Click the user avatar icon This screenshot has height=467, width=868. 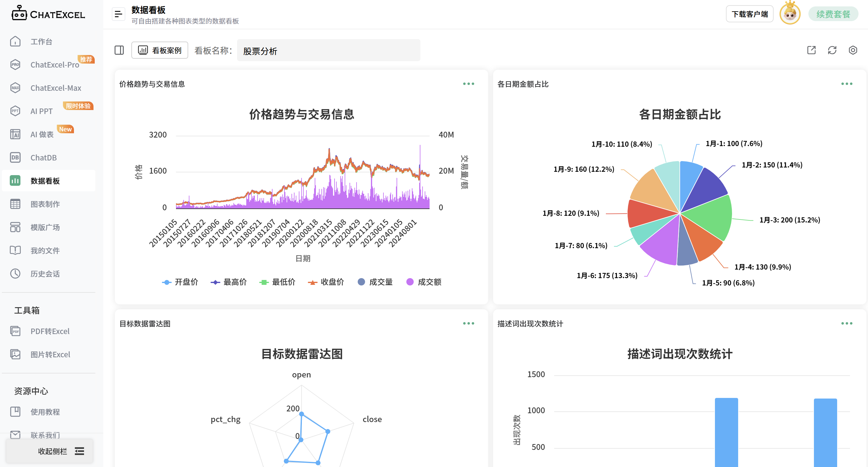790,14
